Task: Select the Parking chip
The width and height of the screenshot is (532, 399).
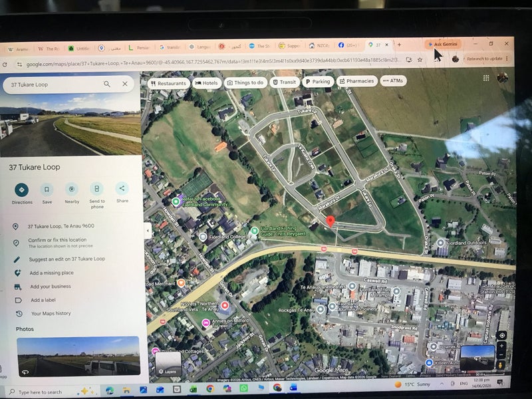Action: pos(318,81)
